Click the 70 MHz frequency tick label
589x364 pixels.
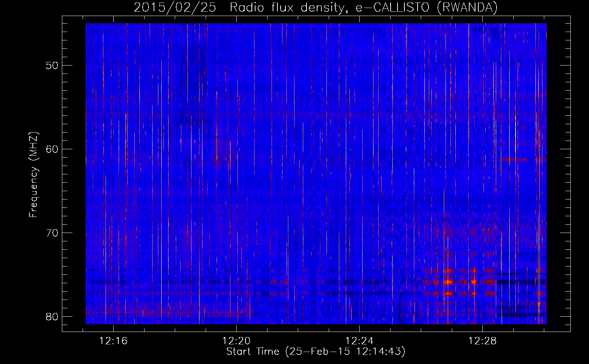click(x=52, y=233)
